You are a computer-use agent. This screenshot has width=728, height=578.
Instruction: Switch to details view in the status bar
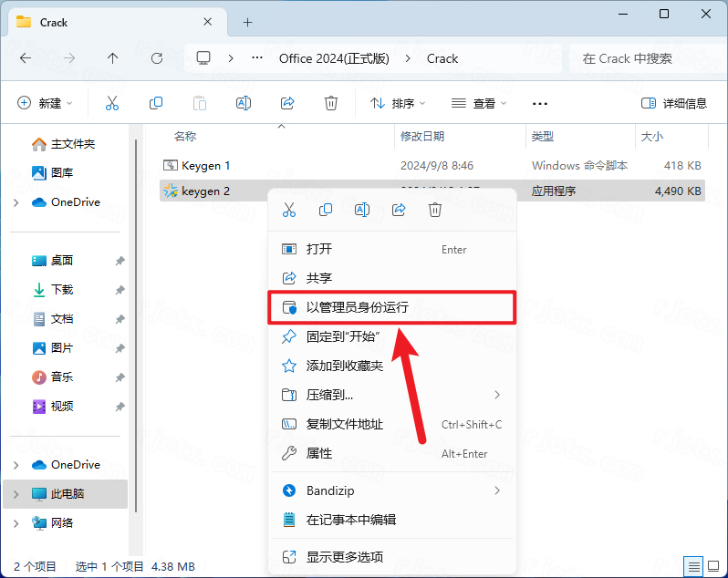coord(693,566)
